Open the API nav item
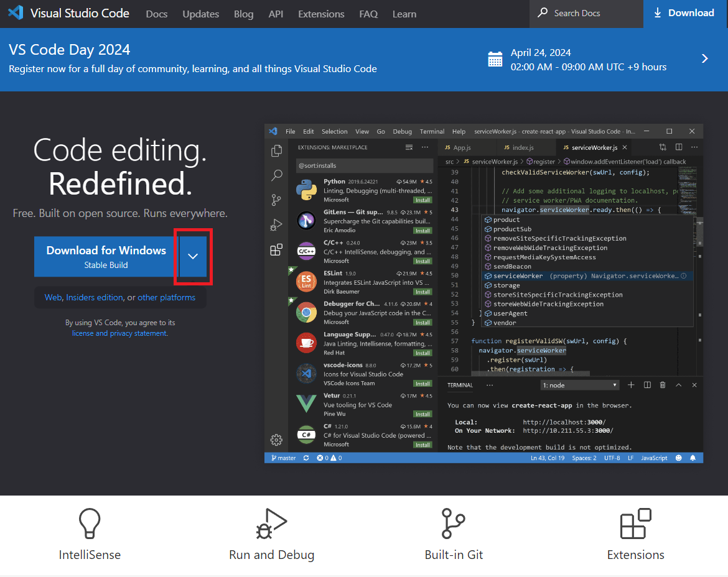This screenshot has height=577, width=728. (276, 14)
